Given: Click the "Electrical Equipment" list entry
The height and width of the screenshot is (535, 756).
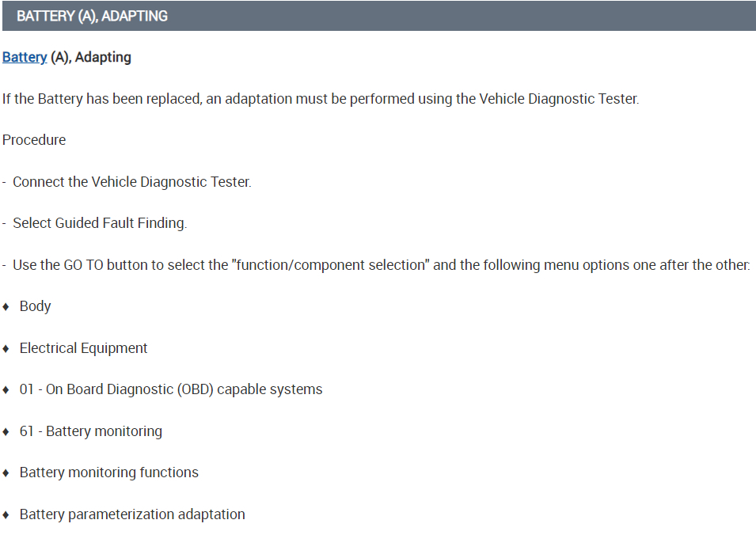Looking at the screenshot, I should click(84, 348).
